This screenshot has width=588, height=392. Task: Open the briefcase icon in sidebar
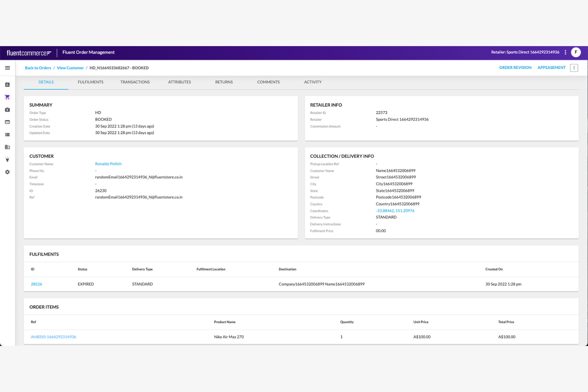click(7, 110)
